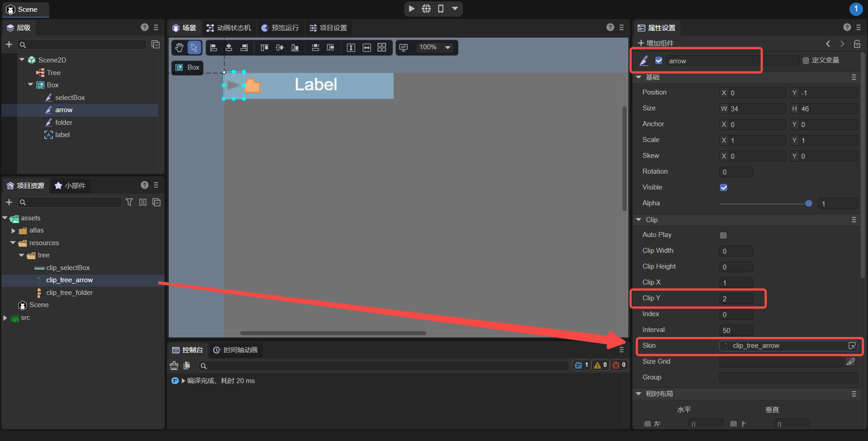Open the 100% zoom dropdown
The height and width of the screenshot is (441, 868).
click(x=448, y=47)
